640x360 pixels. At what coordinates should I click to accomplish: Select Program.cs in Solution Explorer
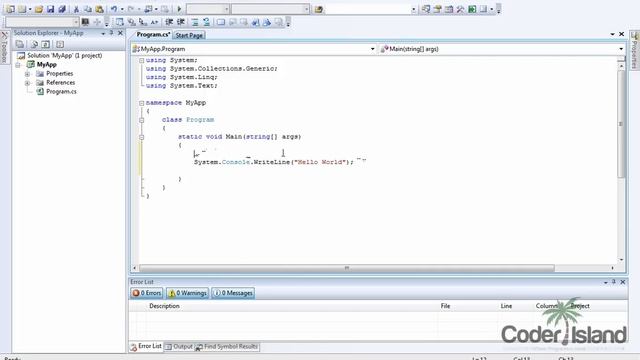point(61,92)
